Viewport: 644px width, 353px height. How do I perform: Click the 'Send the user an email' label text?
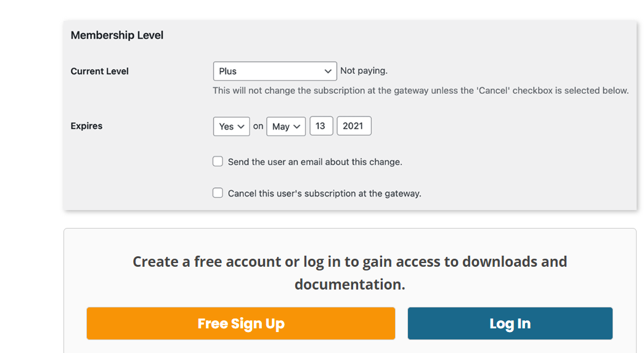coord(315,162)
